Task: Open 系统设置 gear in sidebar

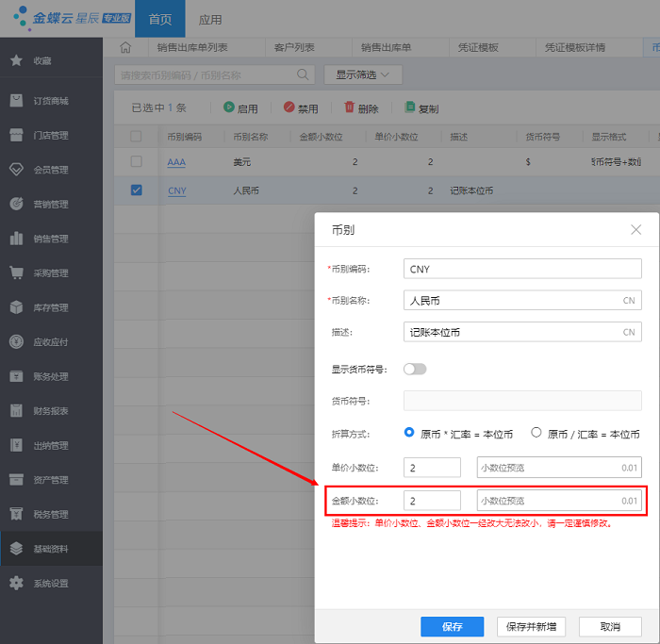Action: tap(51, 584)
